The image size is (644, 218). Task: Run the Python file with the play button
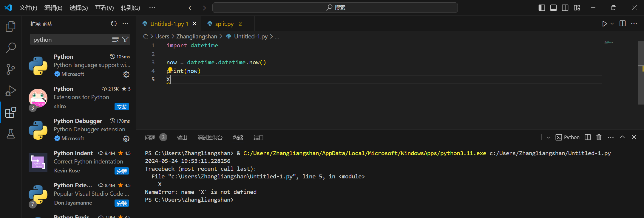coord(604,24)
